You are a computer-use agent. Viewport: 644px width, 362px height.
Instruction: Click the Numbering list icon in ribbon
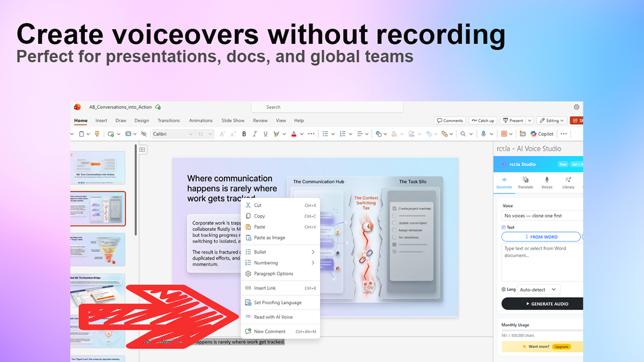343,134
